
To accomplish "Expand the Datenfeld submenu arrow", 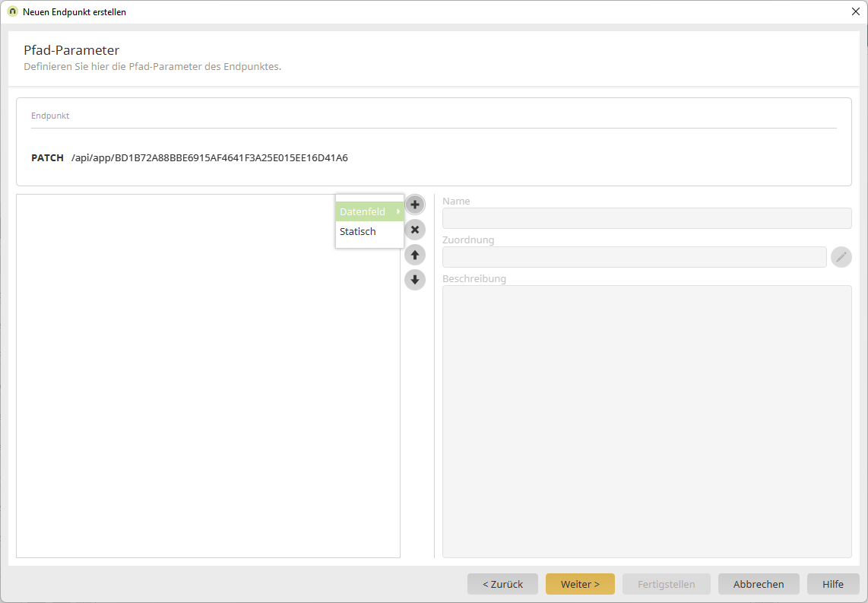I will [x=398, y=211].
